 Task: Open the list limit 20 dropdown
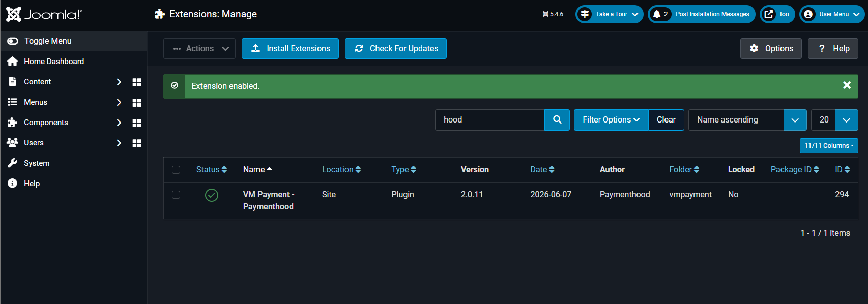coord(834,120)
